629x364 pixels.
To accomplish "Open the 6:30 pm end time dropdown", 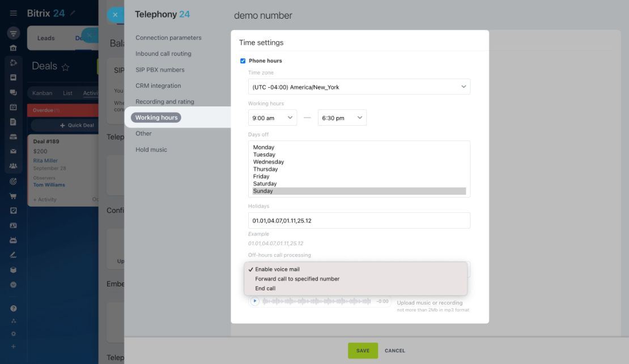I will pyautogui.click(x=342, y=118).
